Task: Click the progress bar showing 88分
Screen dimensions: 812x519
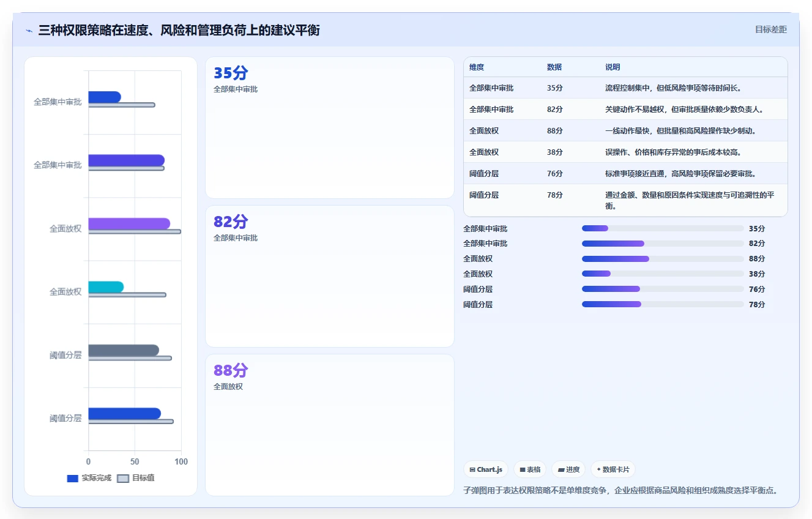Action: tap(663, 259)
